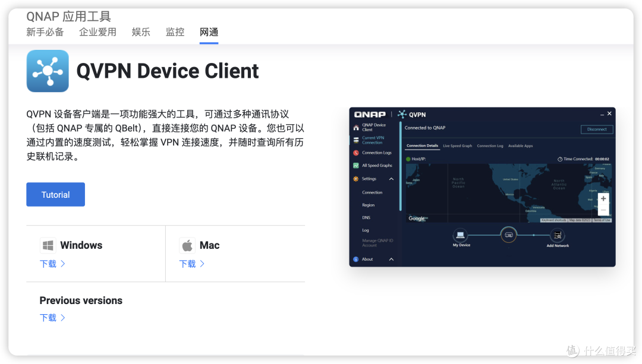Select Connection Details tab

422,145
